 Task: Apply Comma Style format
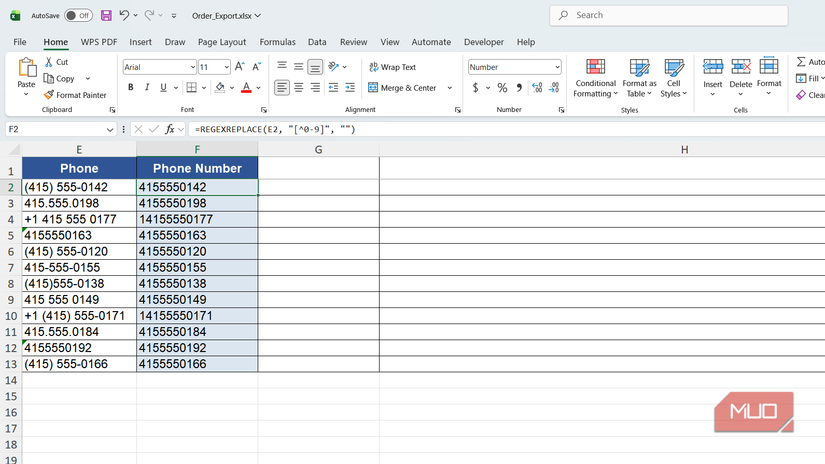coord(519,88)
